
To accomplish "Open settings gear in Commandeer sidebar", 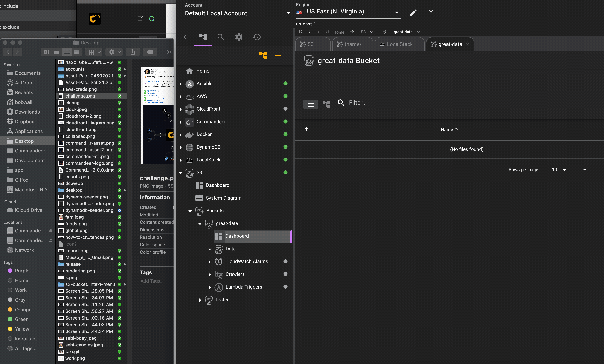I will pyautogui.click(x=239, y=37).
